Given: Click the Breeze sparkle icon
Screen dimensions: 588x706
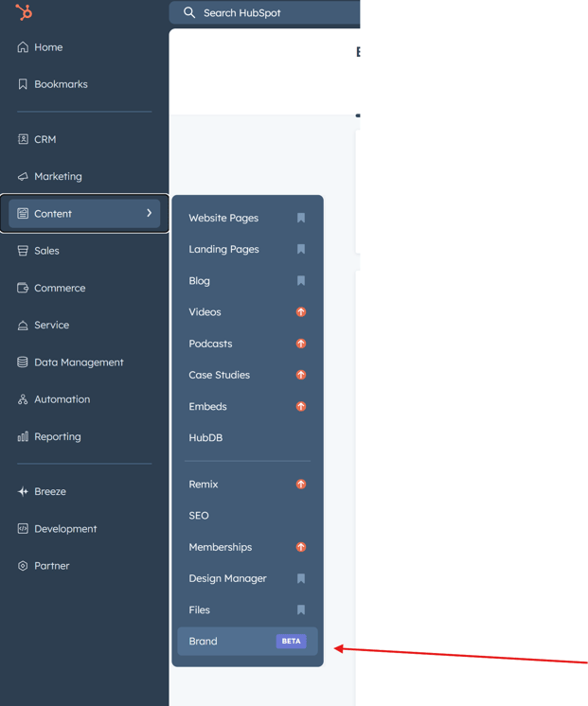Looking at the screenshot, I should coord(23,492).
